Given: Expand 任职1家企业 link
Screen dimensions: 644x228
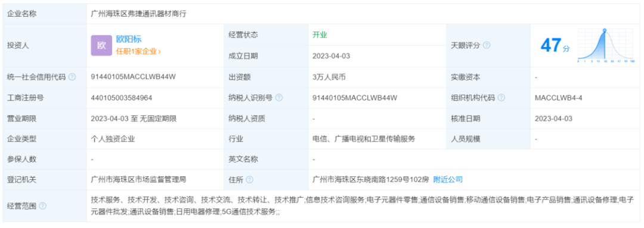Looking at the screenshot, I should point(138,52).
